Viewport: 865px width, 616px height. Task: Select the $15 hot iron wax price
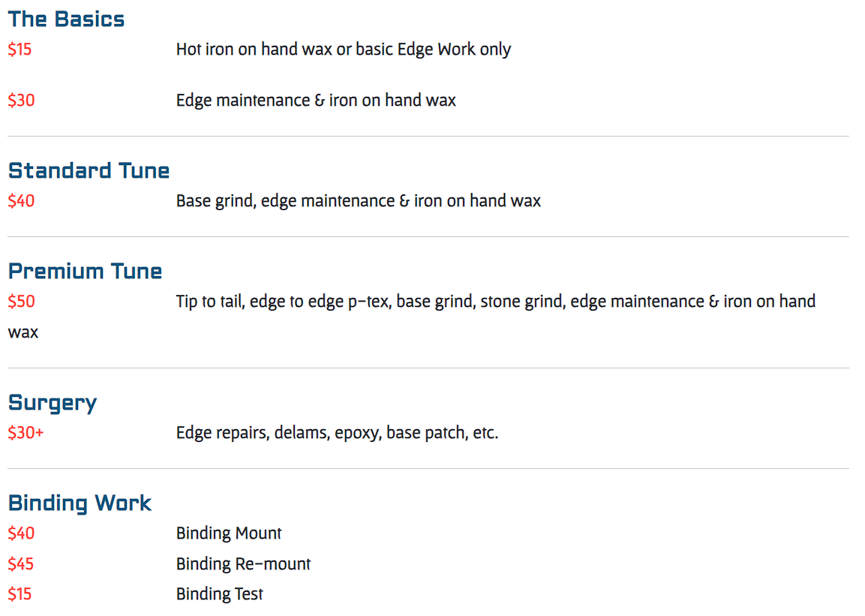point(20,50)
